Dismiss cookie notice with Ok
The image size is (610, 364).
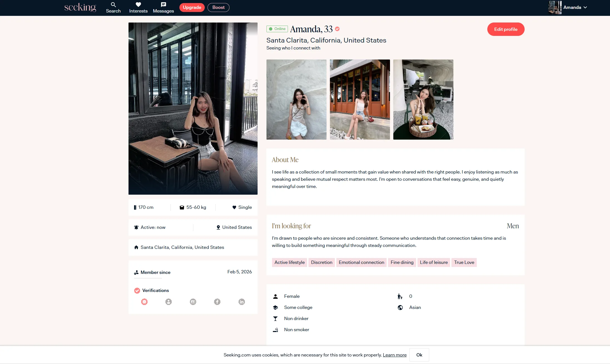point(419,355)
